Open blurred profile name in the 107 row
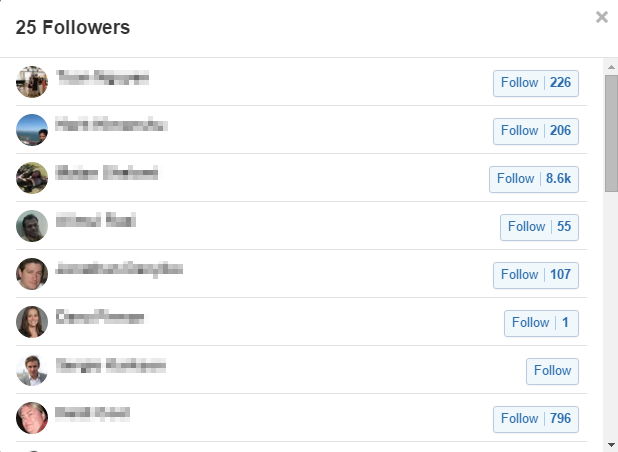 [x=119, y=270]
